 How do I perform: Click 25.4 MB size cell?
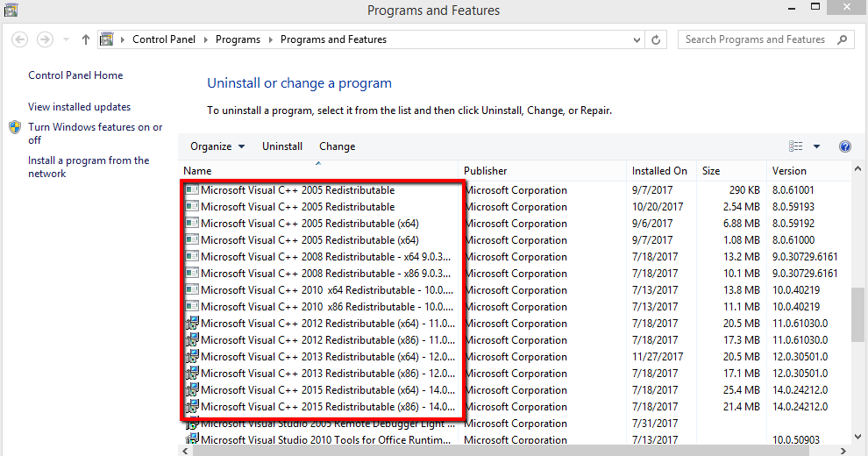click(741, 389)
